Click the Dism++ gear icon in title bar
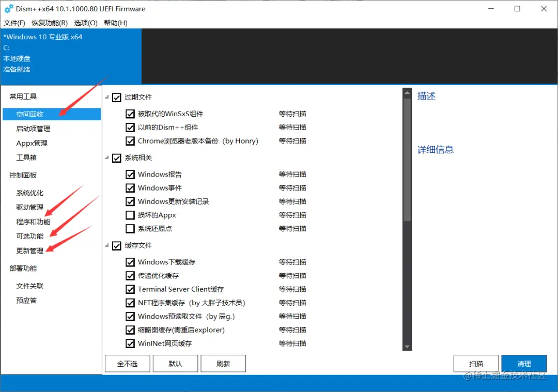Screen dimensions: 558x392 click(x=9, y=9)
